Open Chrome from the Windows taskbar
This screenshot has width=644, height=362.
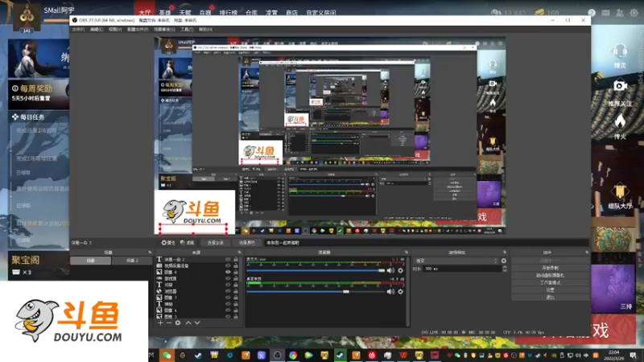click(293, 356)
